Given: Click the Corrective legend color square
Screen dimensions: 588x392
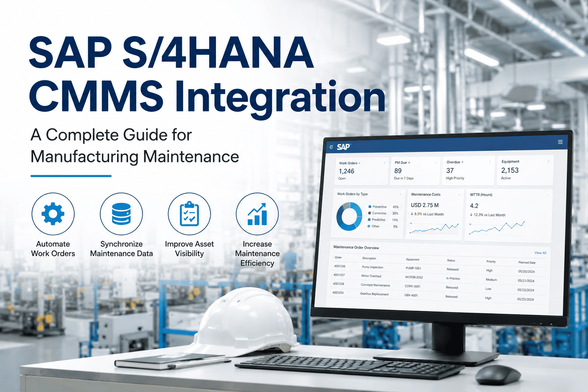Looking at the screenshot, I should 369,213.
